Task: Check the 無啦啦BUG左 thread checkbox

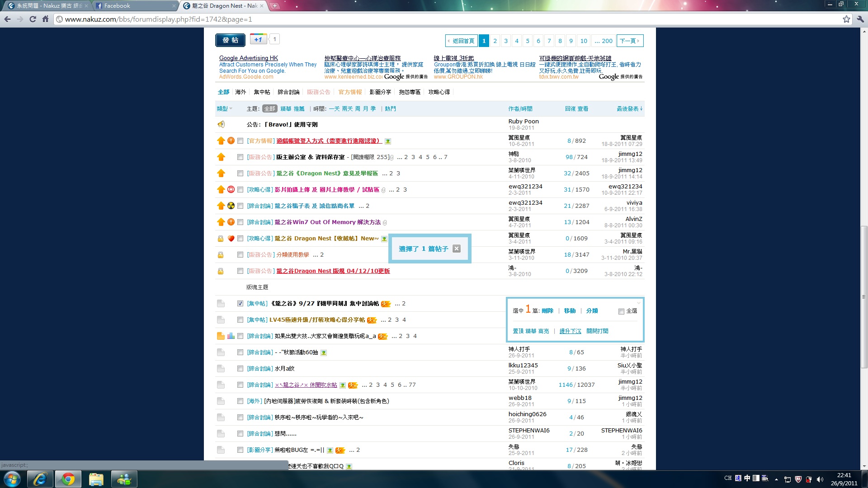Action: [240, 450]
